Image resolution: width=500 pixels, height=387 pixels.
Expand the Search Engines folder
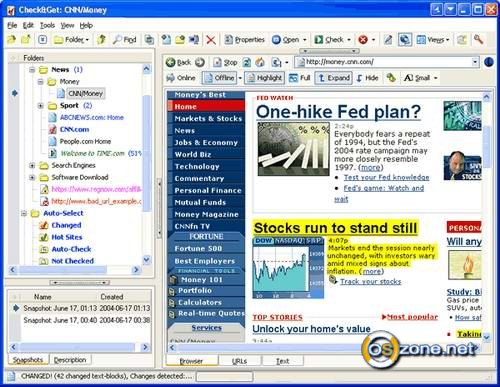coord(32,166)
